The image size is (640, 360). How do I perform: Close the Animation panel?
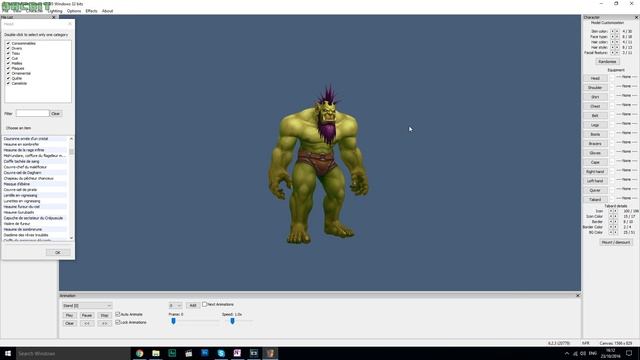[x=578, y=295]
